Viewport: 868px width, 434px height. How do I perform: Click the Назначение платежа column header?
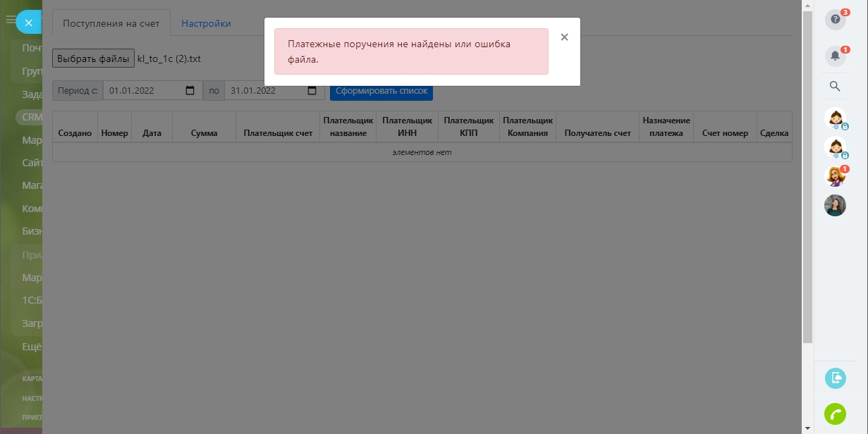tap(666, 127)
